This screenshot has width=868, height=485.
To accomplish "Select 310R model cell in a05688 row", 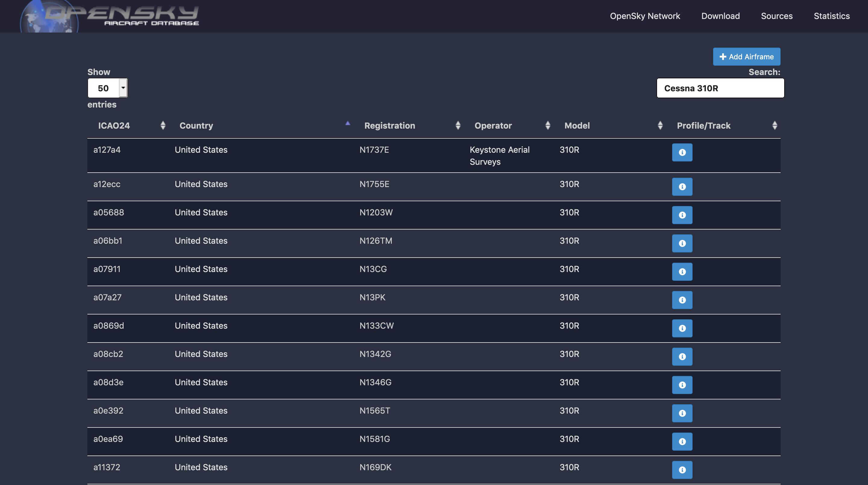I will pos(569,212).
